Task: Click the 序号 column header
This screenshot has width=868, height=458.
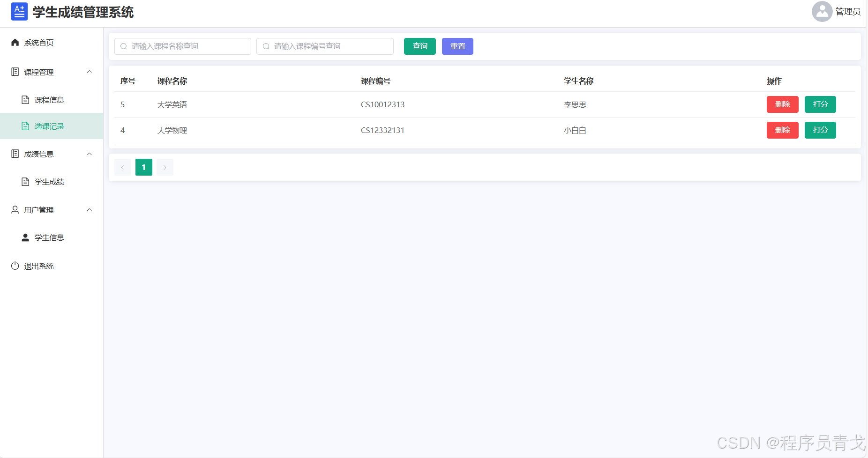Action: [127, 81]
